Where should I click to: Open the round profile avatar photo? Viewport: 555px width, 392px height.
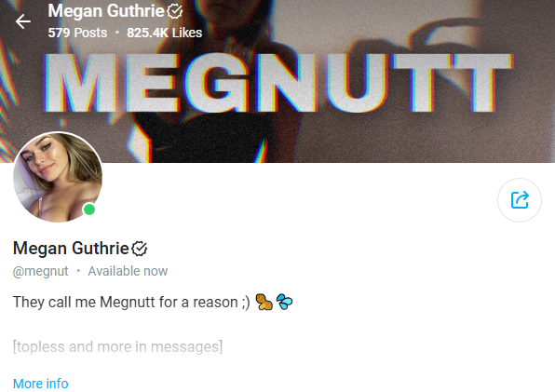click(x=58, y=177)
